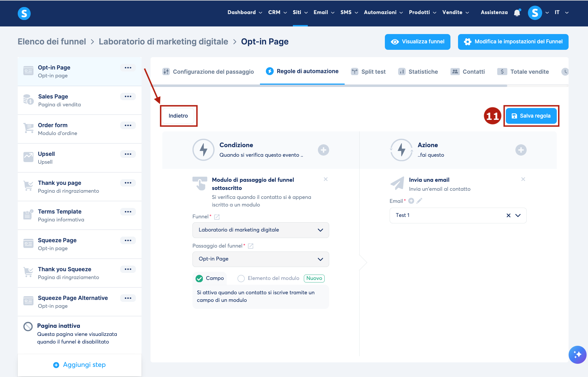The image size is (588, 377).
Task: Click the horizontal tab scrollbar
Action: (329, 86)
